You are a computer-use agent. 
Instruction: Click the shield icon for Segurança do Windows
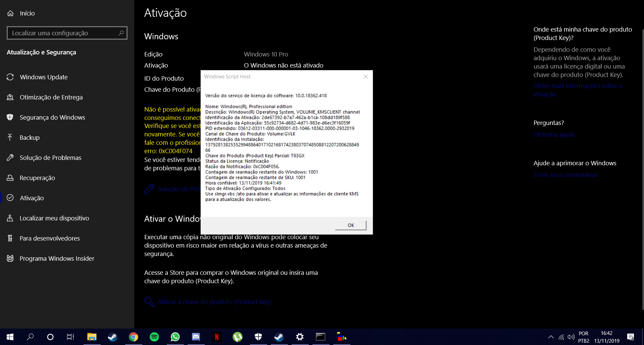[x=10, y=117]
